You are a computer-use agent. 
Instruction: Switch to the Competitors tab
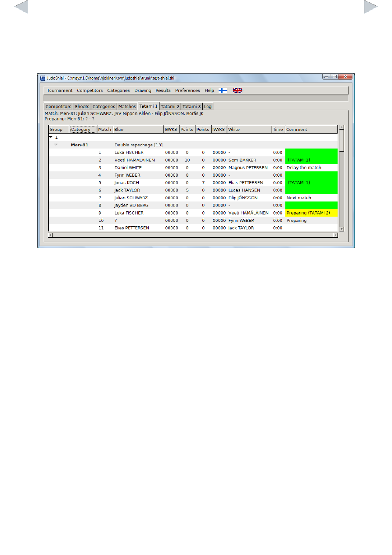coord(58,106)
